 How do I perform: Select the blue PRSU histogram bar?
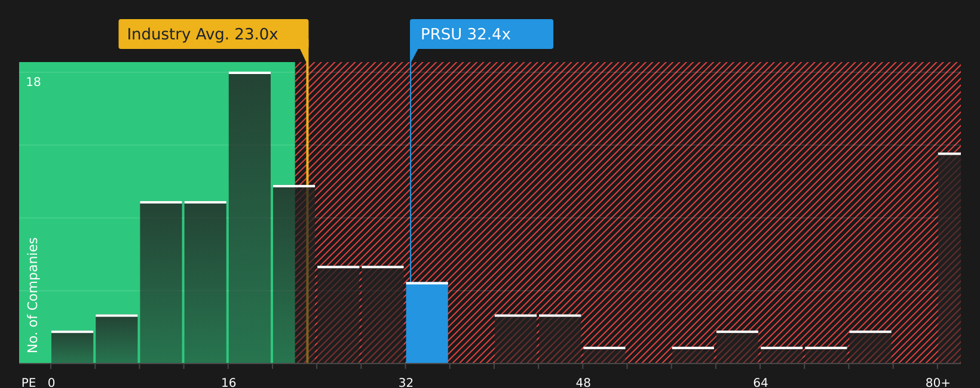point(427,322)
